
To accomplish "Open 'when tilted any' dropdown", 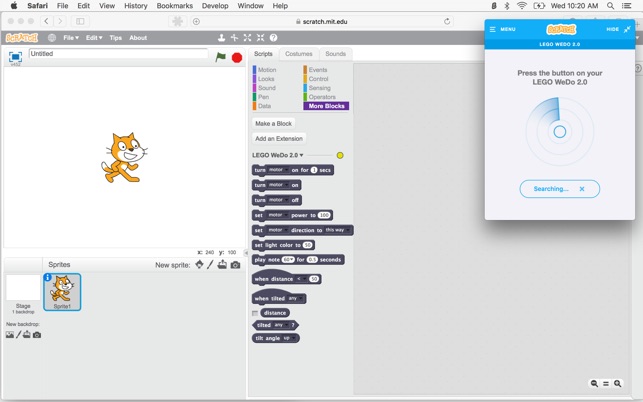I will tap(295, 298).
